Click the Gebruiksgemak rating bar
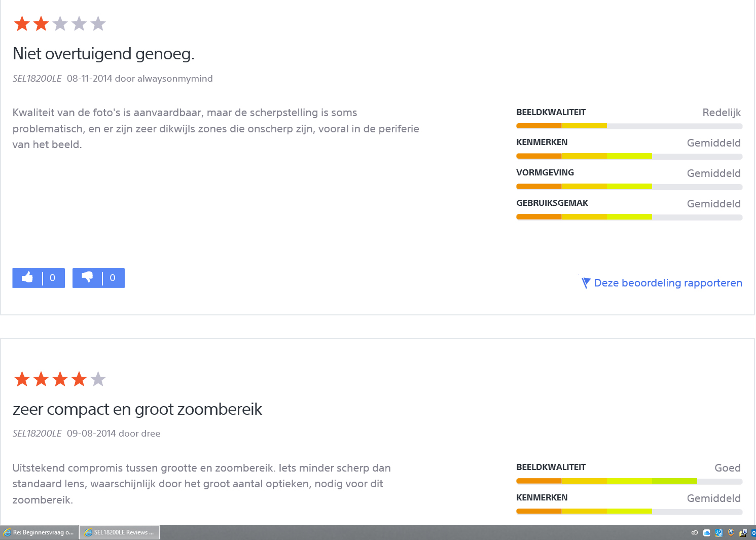The height and width of the screenshot is (540, 756). click(629, 217)
